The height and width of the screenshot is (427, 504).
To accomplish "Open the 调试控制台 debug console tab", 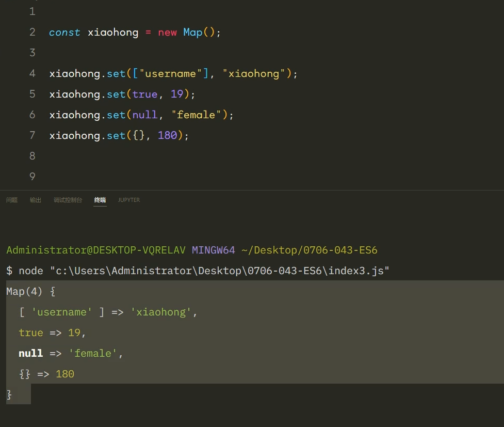I will coord(68,200).
